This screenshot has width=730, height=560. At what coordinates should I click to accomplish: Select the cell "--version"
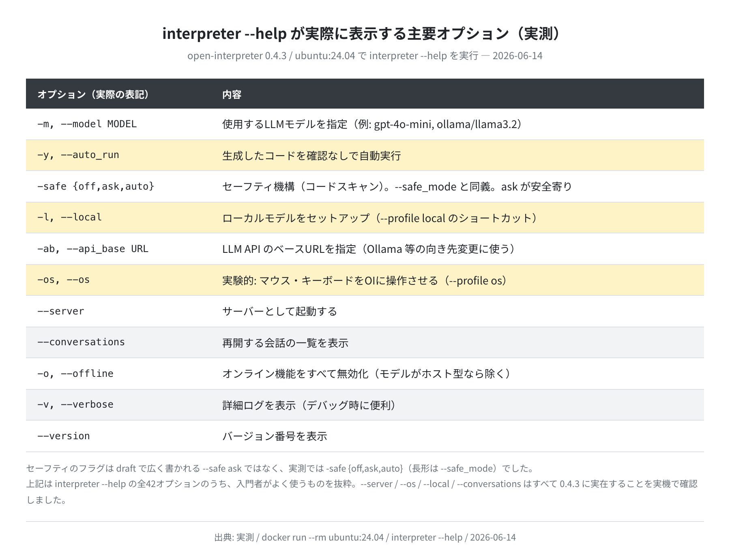[64, 436]
